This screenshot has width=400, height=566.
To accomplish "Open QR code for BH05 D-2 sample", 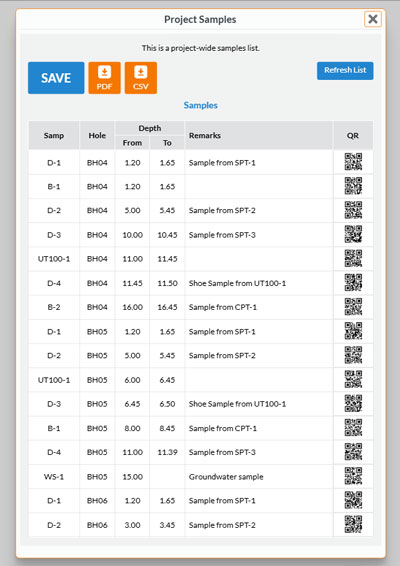I will [x=353, y=355].
